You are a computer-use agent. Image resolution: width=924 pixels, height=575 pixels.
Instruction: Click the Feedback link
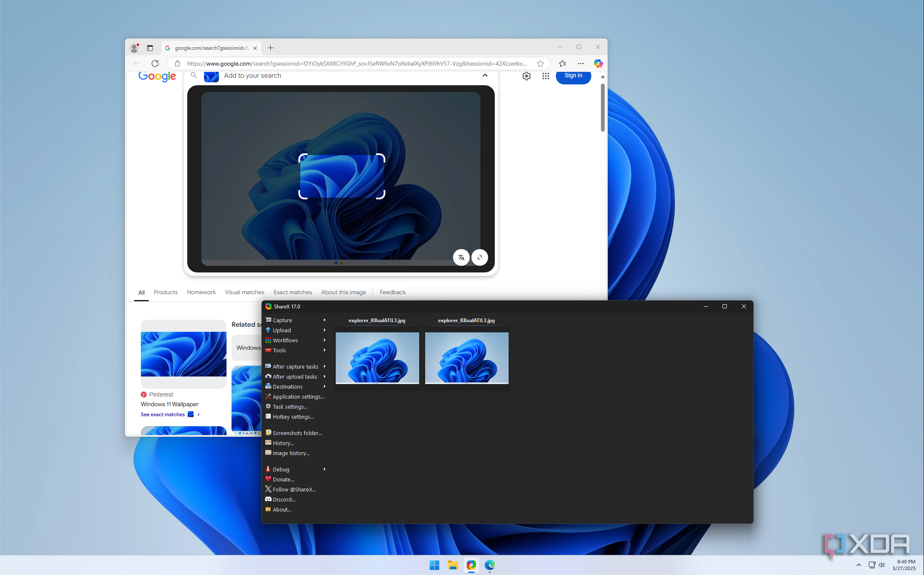click(392, 292)
